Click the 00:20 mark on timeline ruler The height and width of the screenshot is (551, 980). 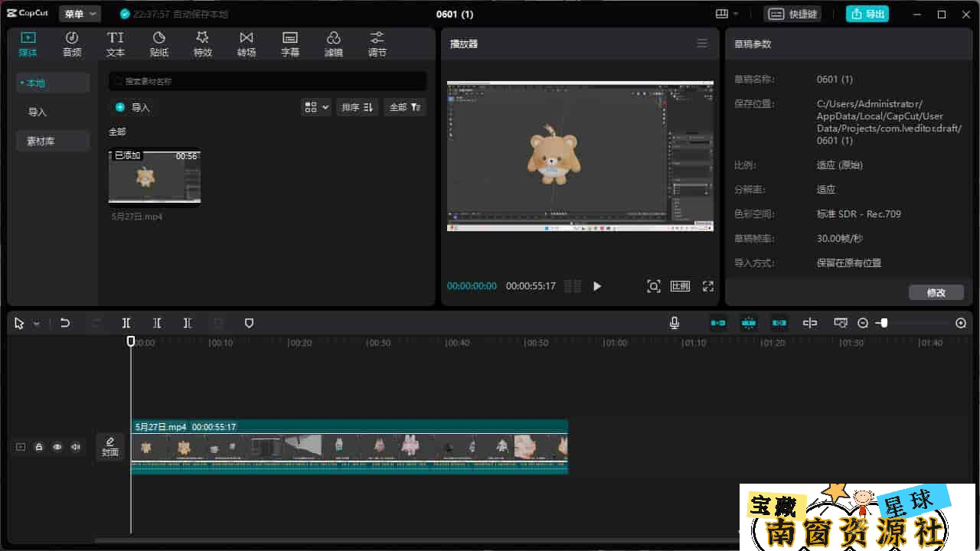click(x=300, y=343)
